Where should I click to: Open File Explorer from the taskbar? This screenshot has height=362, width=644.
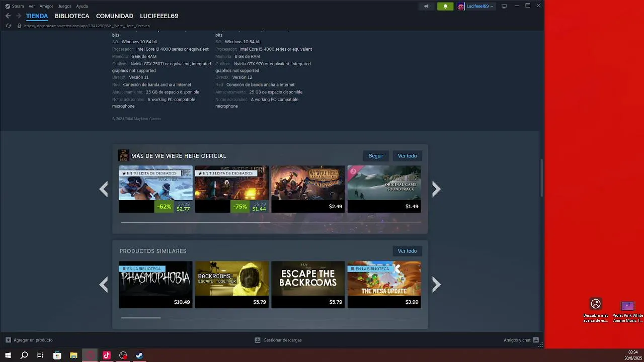click(73, 355)
